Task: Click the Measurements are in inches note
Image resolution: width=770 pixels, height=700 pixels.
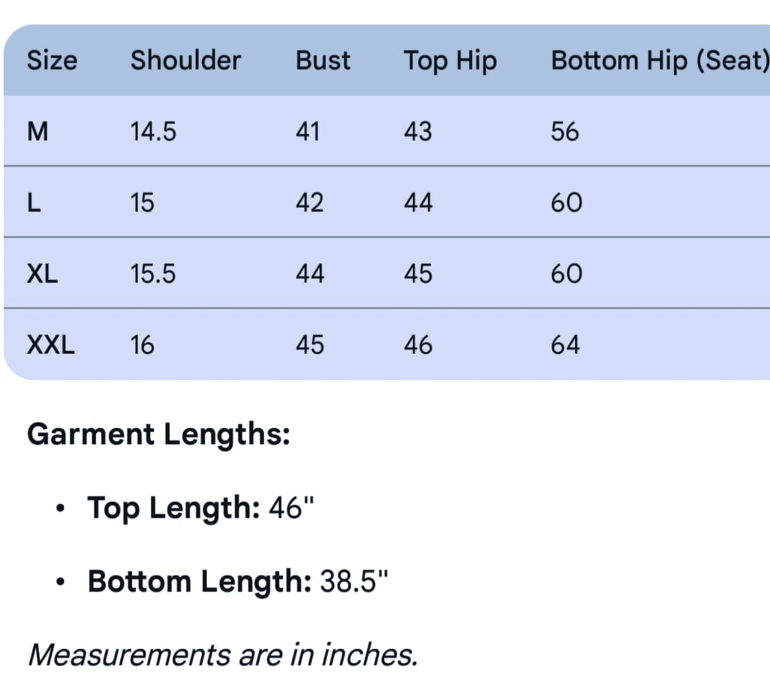Action: [x=223, y=654]
